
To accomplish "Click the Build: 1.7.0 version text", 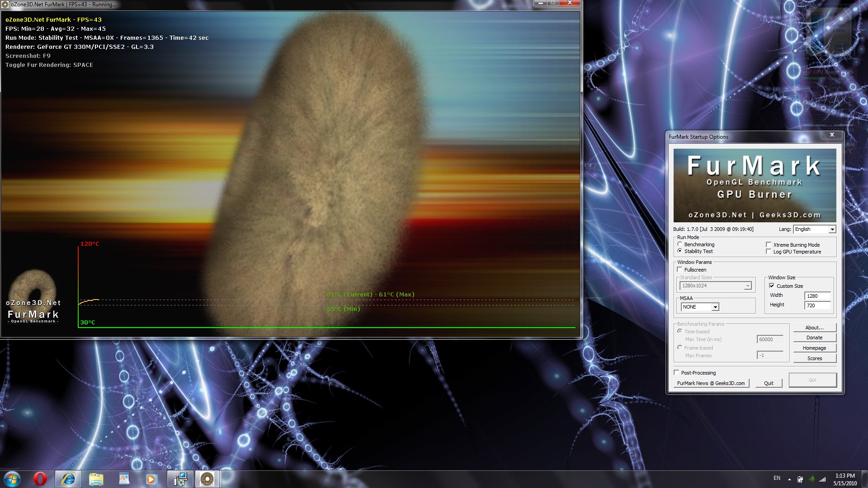I will click(713, 230).
